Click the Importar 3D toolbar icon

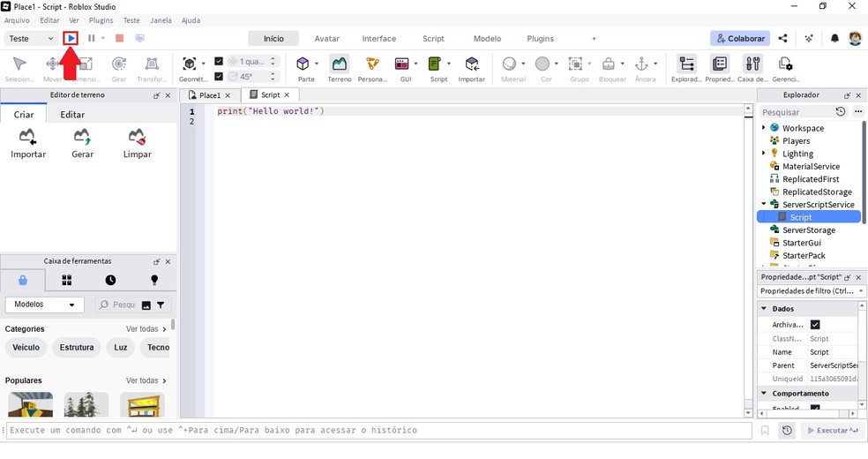(472, 66)
